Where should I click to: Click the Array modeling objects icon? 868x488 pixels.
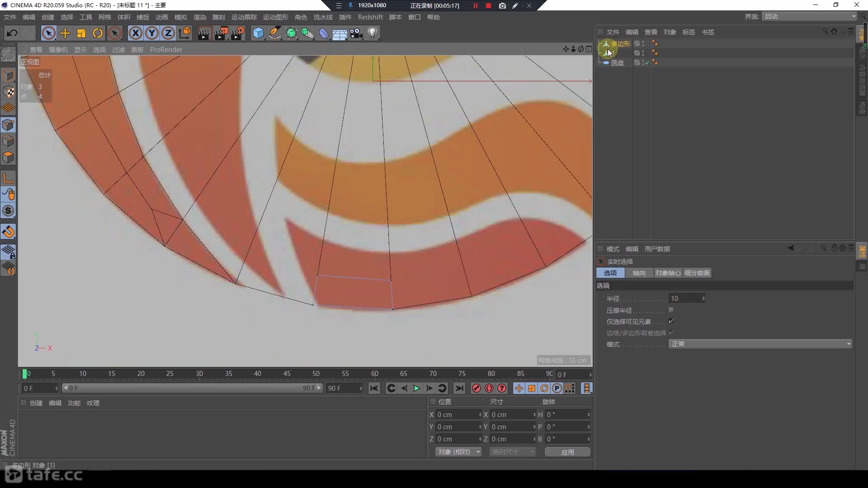[x=307, y=33]
